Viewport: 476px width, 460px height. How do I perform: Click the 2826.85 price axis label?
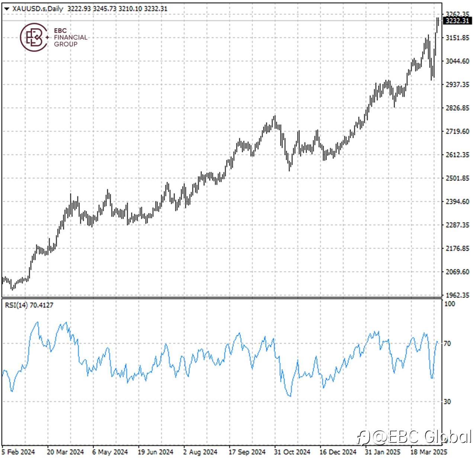click(457, 108)
